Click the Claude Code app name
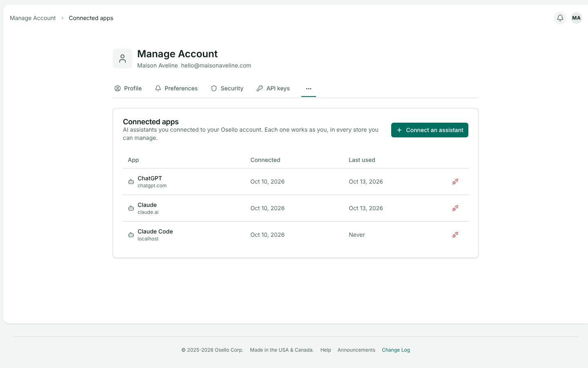The image size is (588, 368). click(x=155, y=231)
